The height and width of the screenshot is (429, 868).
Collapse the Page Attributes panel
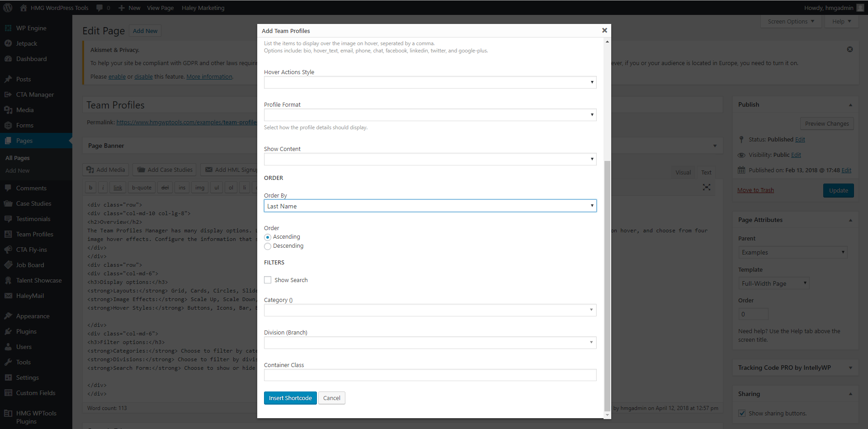coord(850,220)
